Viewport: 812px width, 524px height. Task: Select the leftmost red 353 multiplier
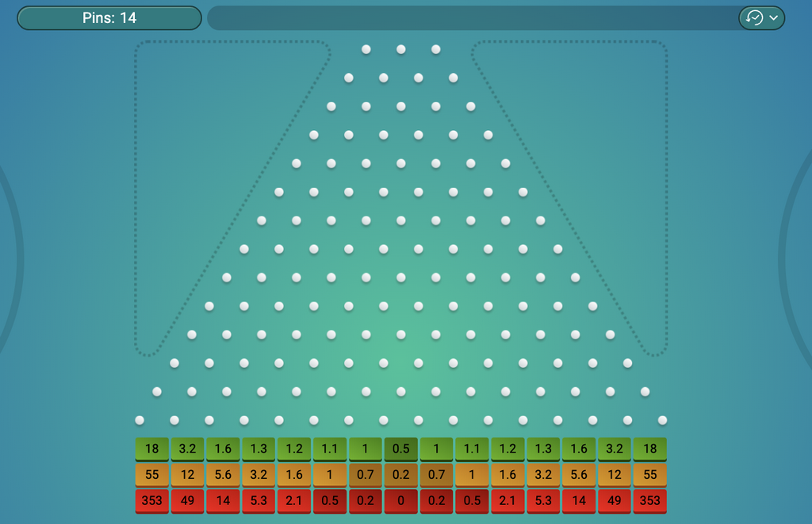coord(151,501)
